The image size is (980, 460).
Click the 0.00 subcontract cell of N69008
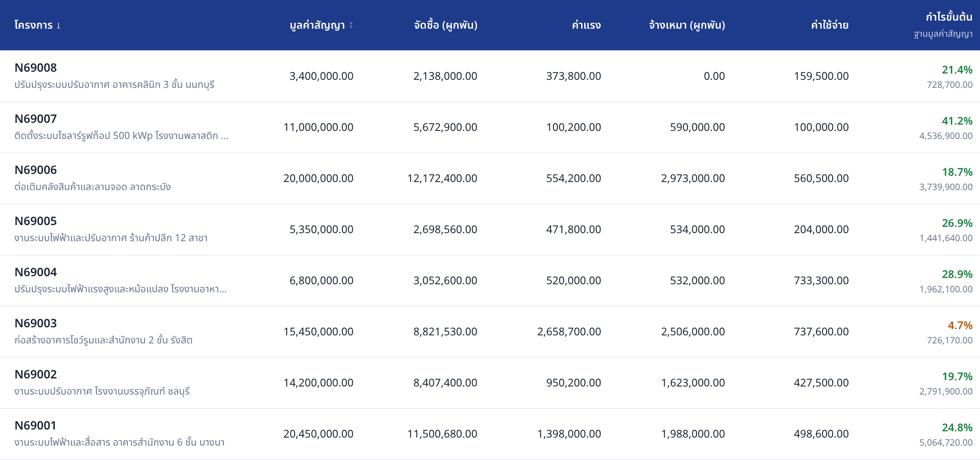[x=714, y=76]
